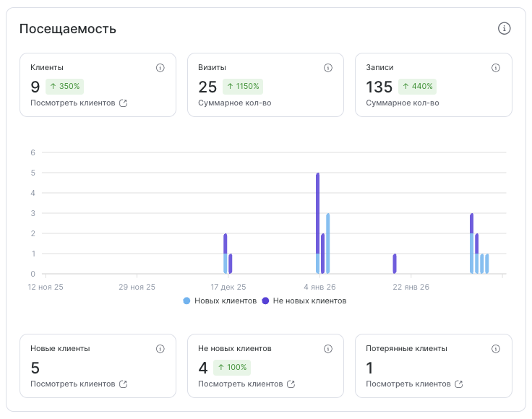Click the info icon beside the Посещаемость title
This screenshot has width=532, height=419.
505,29
